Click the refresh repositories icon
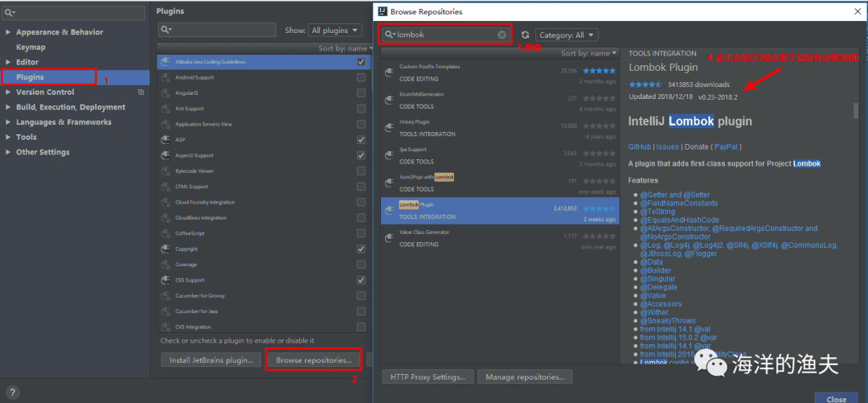The width and height of the screenshot is (868, 403). point(526,35)
